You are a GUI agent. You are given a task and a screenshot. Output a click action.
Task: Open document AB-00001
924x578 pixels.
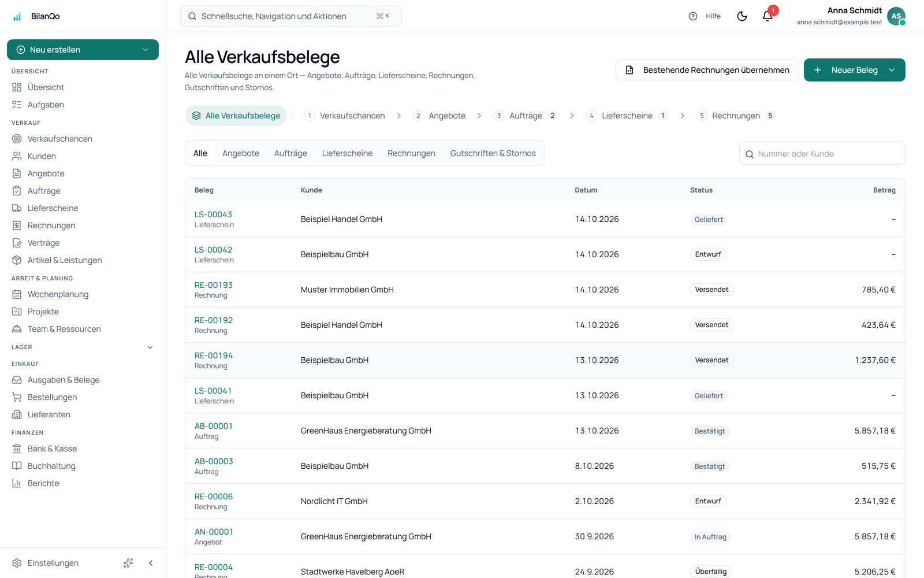(214, 426)
